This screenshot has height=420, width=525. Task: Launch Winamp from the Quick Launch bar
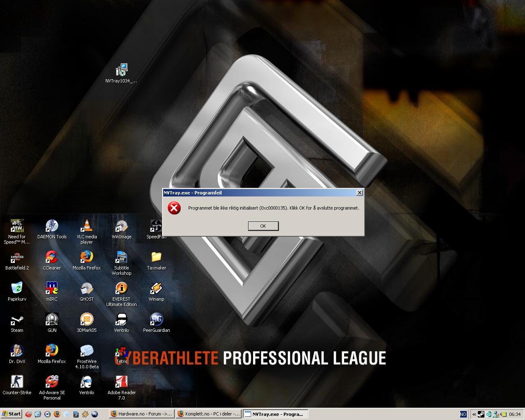coord(85,414)
